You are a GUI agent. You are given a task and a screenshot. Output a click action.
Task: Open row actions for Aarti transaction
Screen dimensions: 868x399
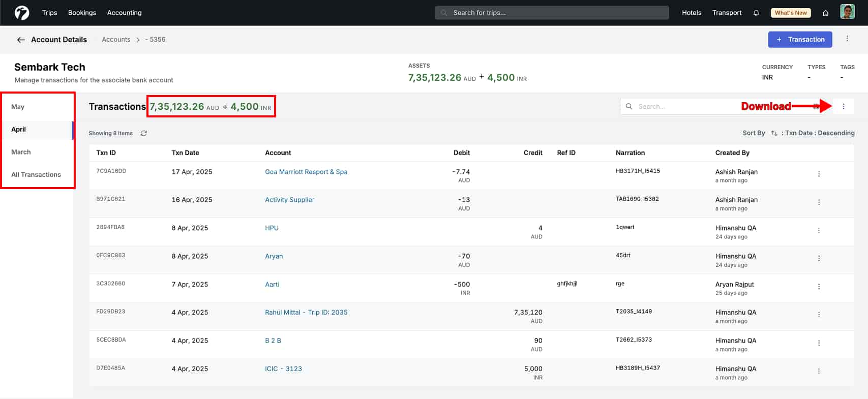pyautogui.click(x=819, y=287)
